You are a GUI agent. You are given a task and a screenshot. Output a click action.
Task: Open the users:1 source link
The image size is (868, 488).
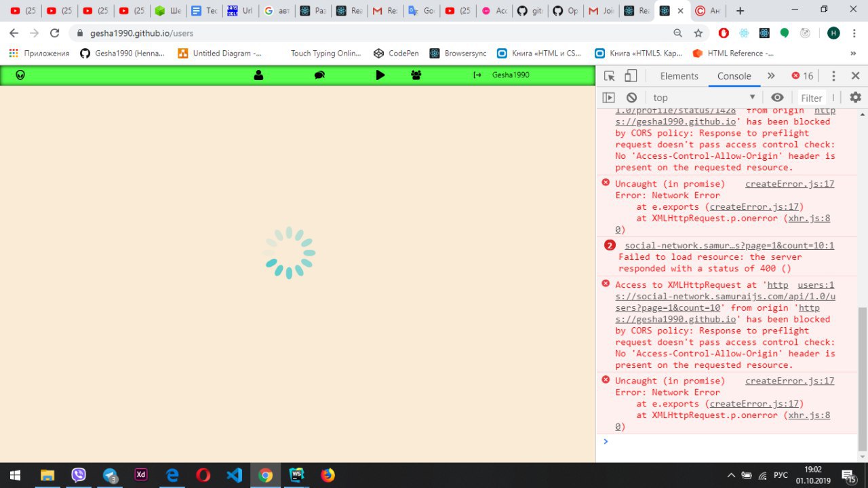[816, 285]
